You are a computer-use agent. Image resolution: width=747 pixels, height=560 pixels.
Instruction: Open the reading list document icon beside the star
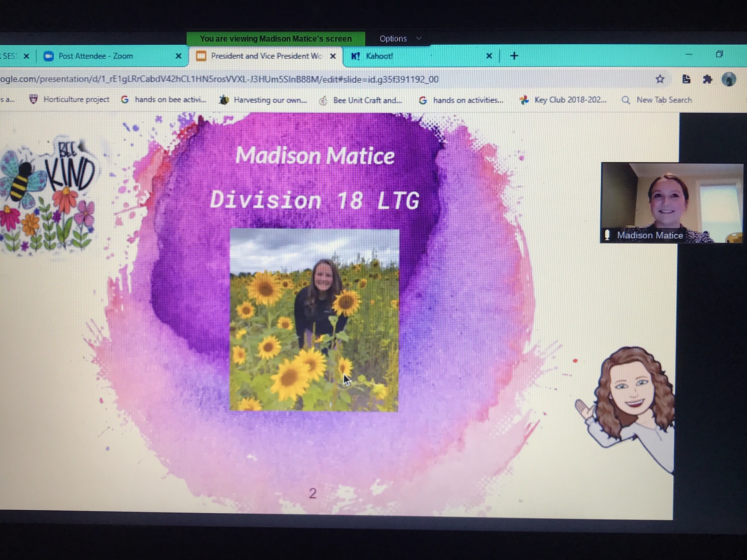pyautogui.click(x=686, y=79)
